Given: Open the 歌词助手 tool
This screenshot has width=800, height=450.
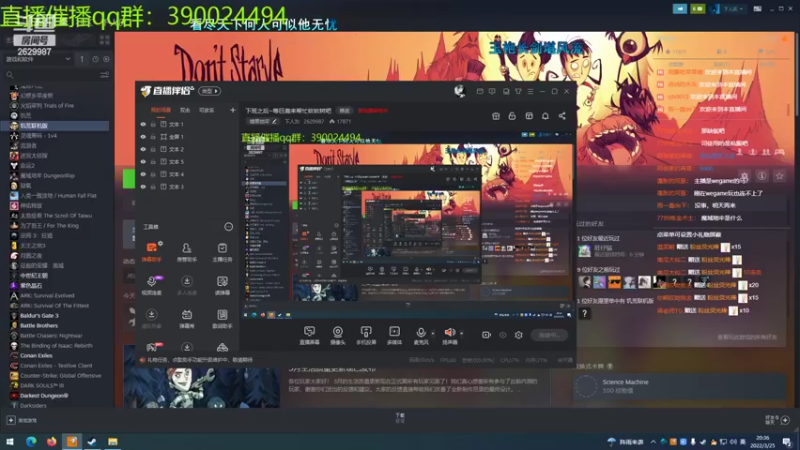Looking at the screenshot, I should coord(222,318).
